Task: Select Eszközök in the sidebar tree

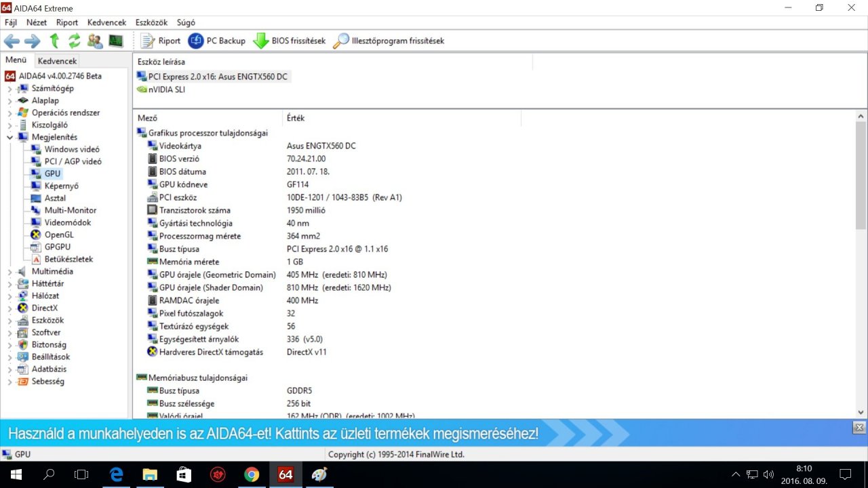Action: (x=47, y=320)
